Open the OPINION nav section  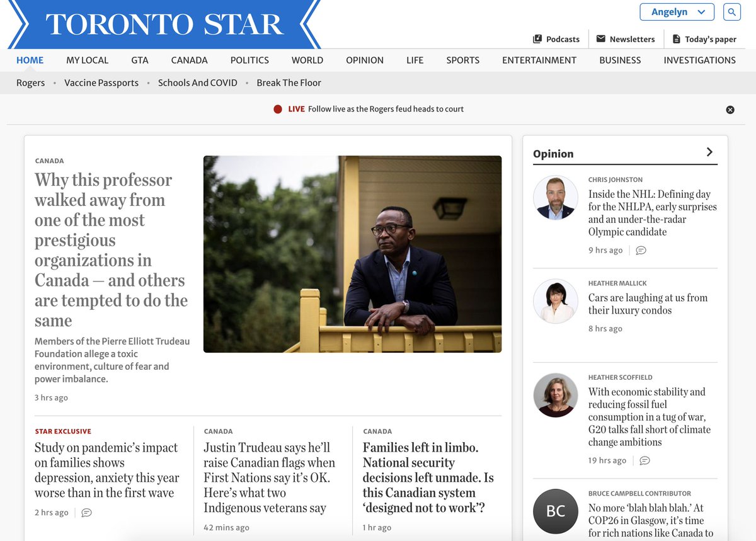point(365,60)
